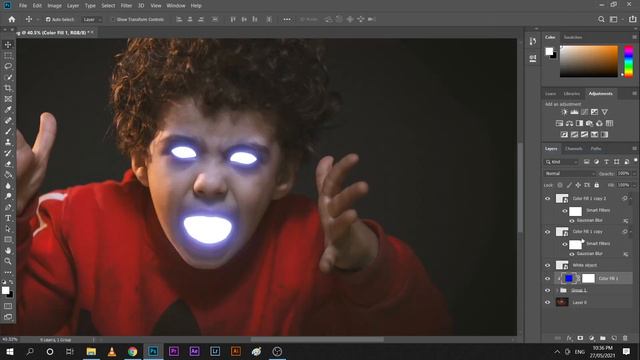The height and width of the screenshot is (360, 640).
Task: Add a layer mask from Layers panel bottom
Action: pyautogui.click(x=580, y=338)
